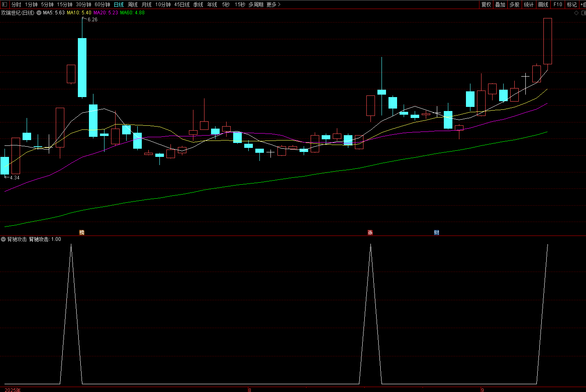Viewport: 586px width, 392px height.
Task: Click the 6.26 high price label
Action: (x=93, y=20)
